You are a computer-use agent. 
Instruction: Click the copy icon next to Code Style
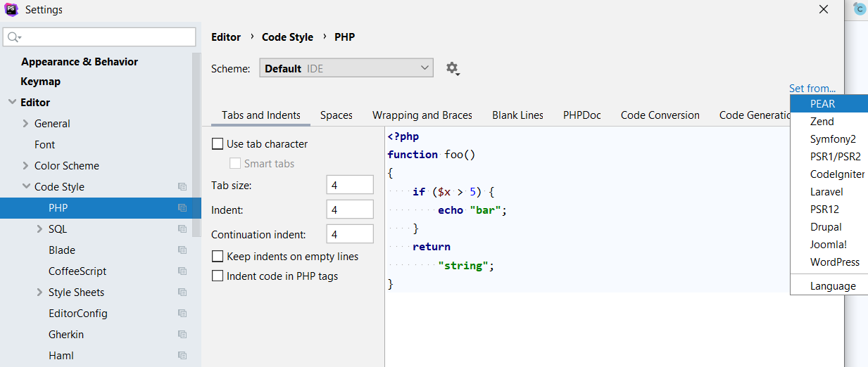pos(182,187)
